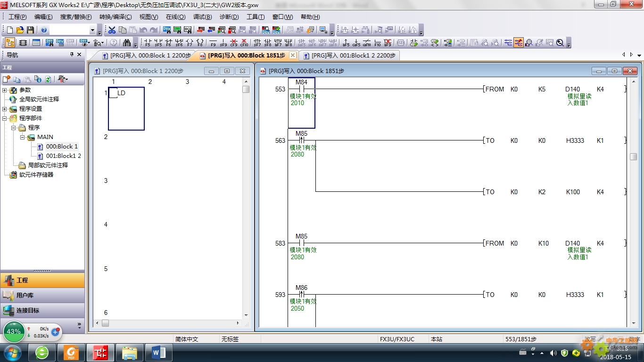The width and height of the screenshot is (644, 362).
Task: Insert application instruction with F8 icon
Action: tap(200, 43)
